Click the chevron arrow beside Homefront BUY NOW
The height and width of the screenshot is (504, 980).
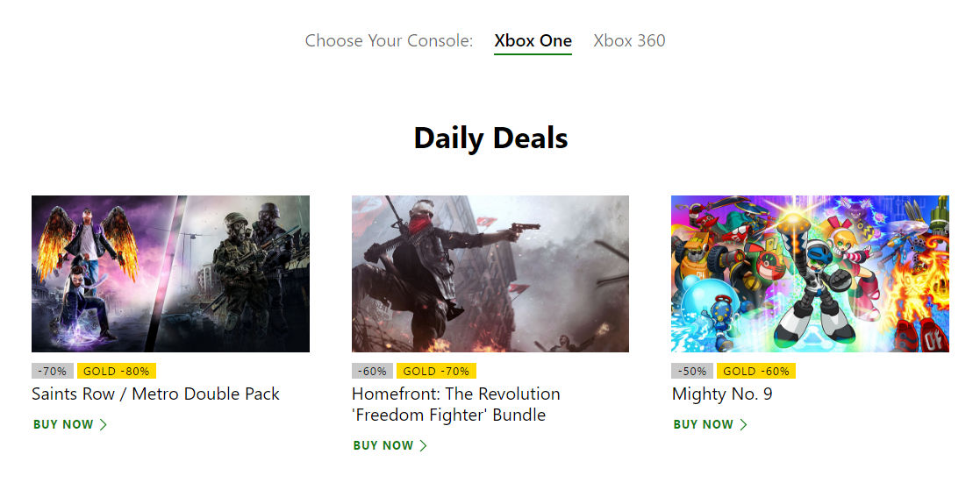424,446
